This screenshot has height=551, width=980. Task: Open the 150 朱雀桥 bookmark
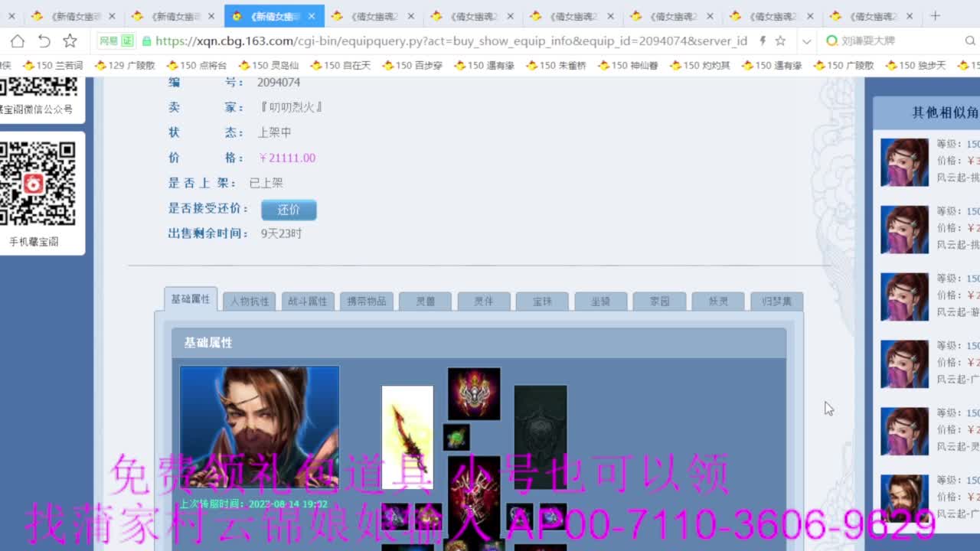pyautogui.click(x=557, y=66)
